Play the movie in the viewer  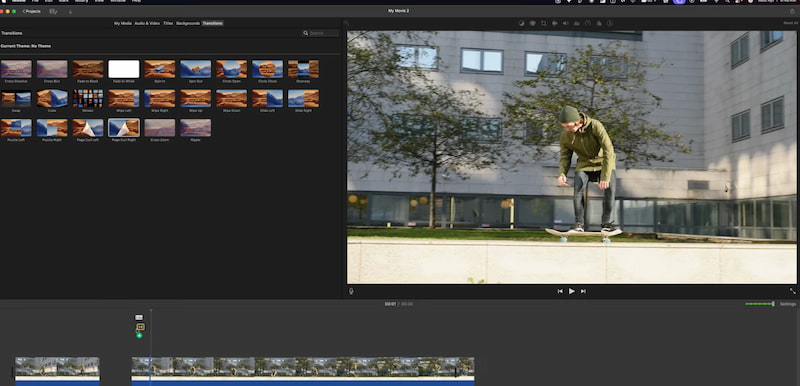click(x=571, y=291)
